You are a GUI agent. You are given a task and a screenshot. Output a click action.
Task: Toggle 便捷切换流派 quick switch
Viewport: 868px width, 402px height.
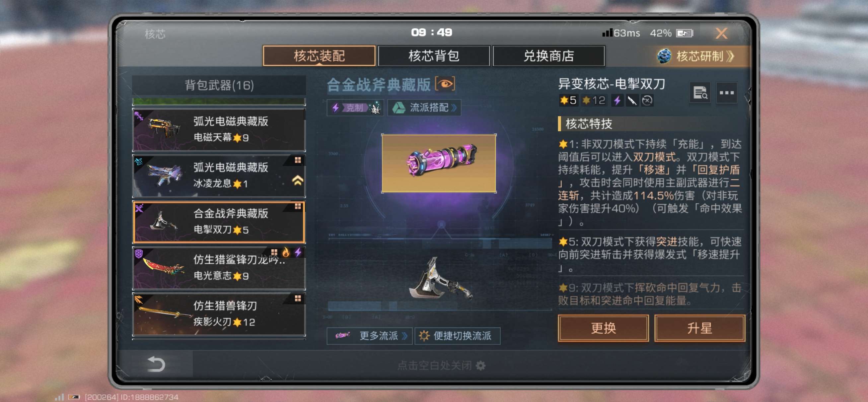457,336
